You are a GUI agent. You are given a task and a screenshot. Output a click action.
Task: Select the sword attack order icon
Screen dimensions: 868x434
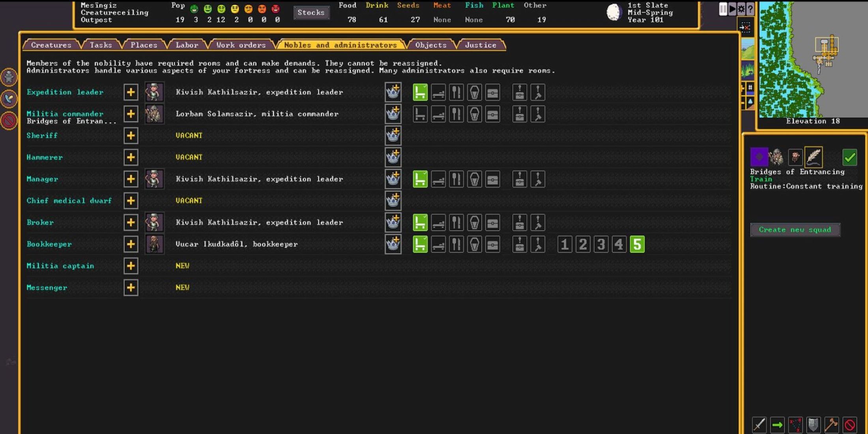click(759, 425)
